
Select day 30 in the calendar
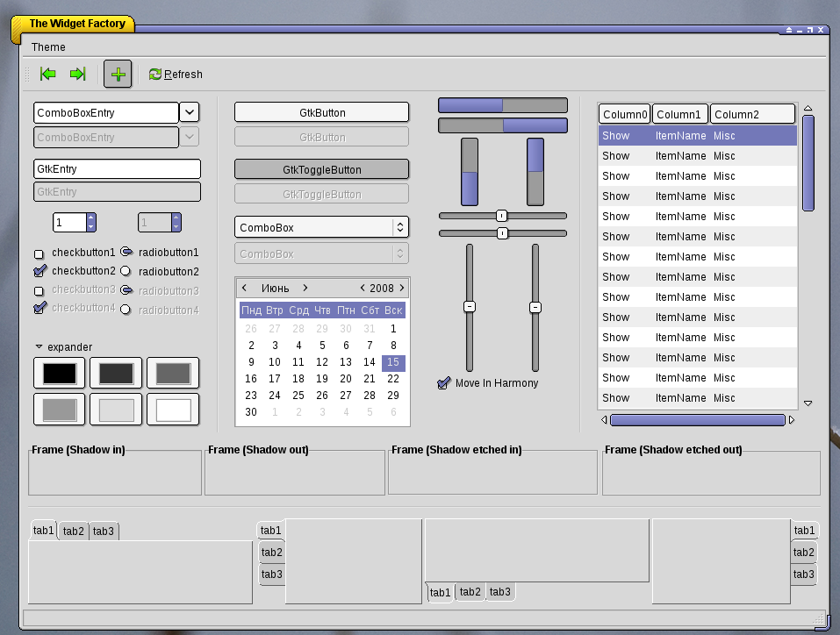click(x=251, y=412)
